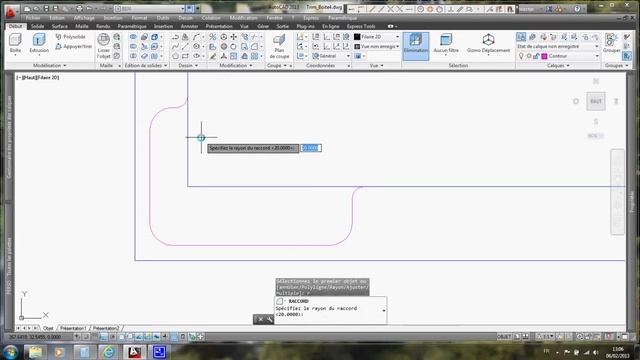This screenshot has height=360, width=640.
Task: Open the Etat de calque non enregistré dropdown
Action: coord(558,47)
